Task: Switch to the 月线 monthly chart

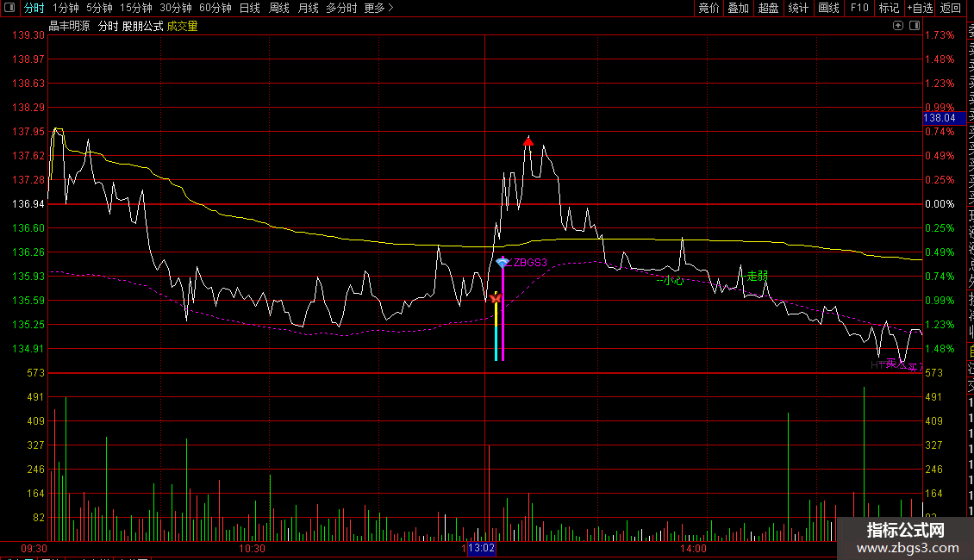Action: [308, 8]
